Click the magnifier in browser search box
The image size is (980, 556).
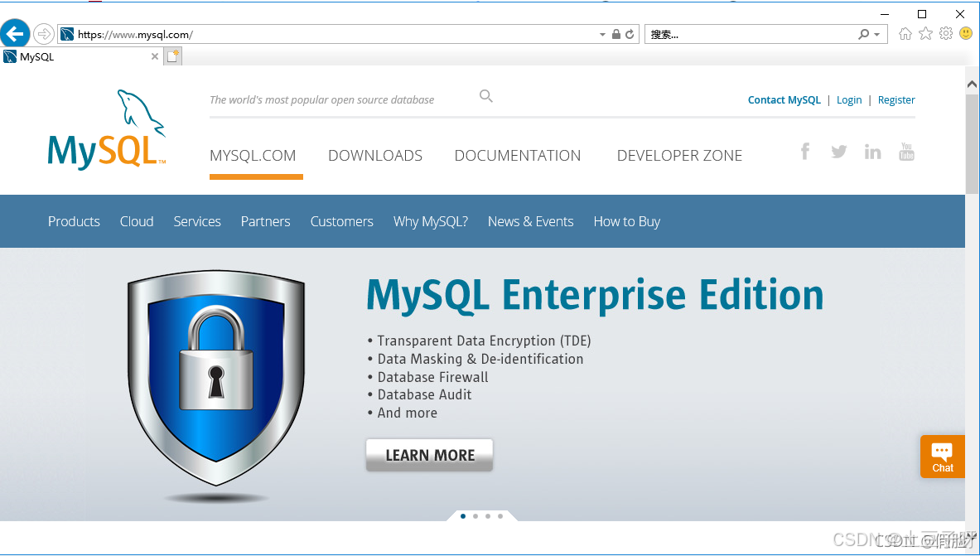[x=864, y=35]
